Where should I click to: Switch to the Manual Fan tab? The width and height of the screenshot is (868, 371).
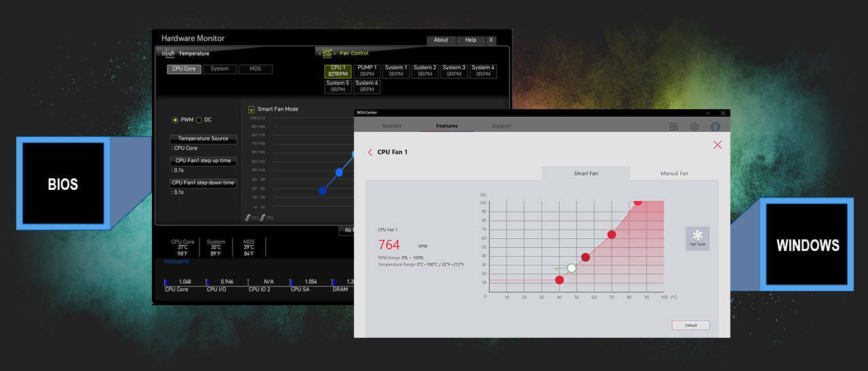(x=674, y=174)
